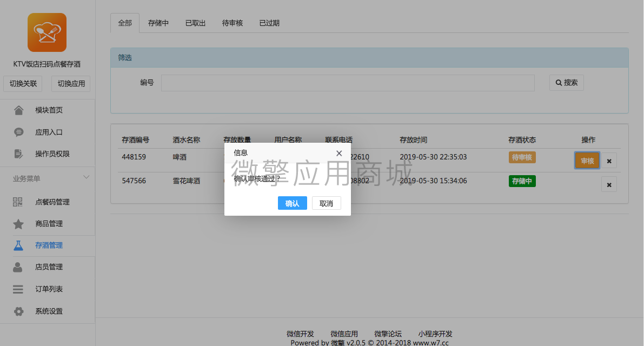This screenshot has width=644, height=346.
Task: Click the 存酒编号 column header
Action: coord(136,140)
